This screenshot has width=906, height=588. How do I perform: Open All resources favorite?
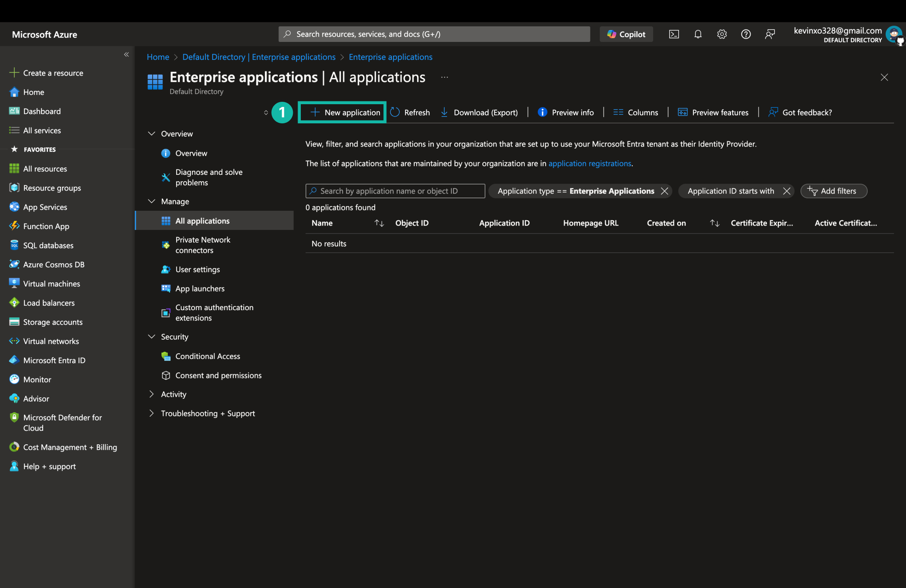pos(38,168)
